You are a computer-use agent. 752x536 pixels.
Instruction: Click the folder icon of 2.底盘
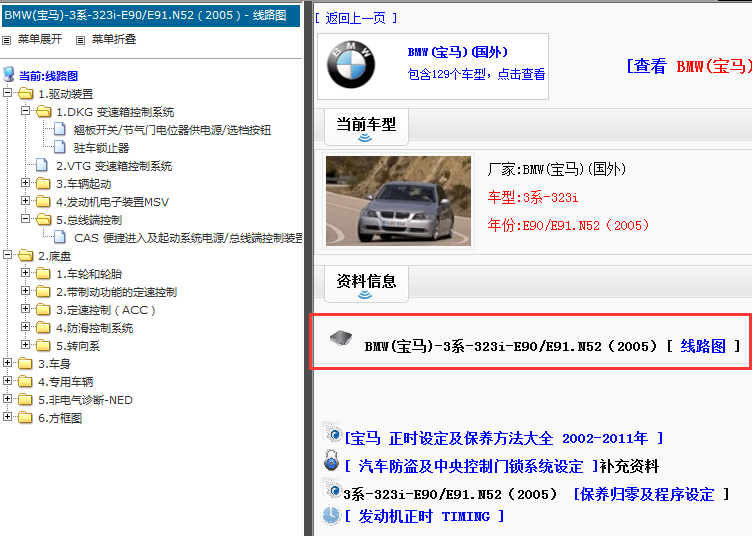coord(26,256)
